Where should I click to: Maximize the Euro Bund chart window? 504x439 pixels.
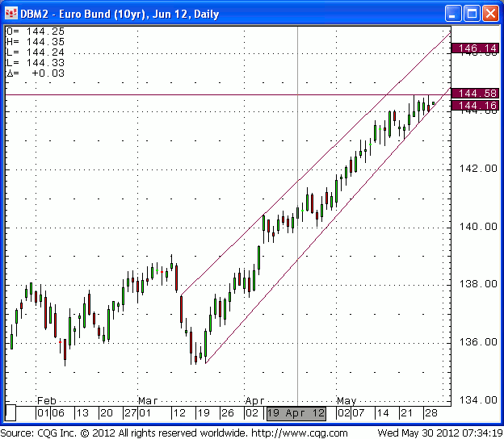(472, 14)
